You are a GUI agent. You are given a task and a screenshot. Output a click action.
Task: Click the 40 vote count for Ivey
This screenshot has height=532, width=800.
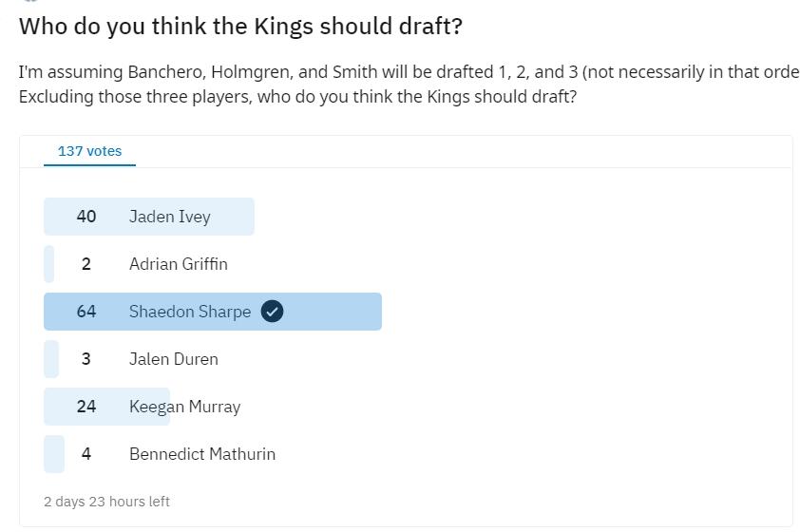pos(86,217)
